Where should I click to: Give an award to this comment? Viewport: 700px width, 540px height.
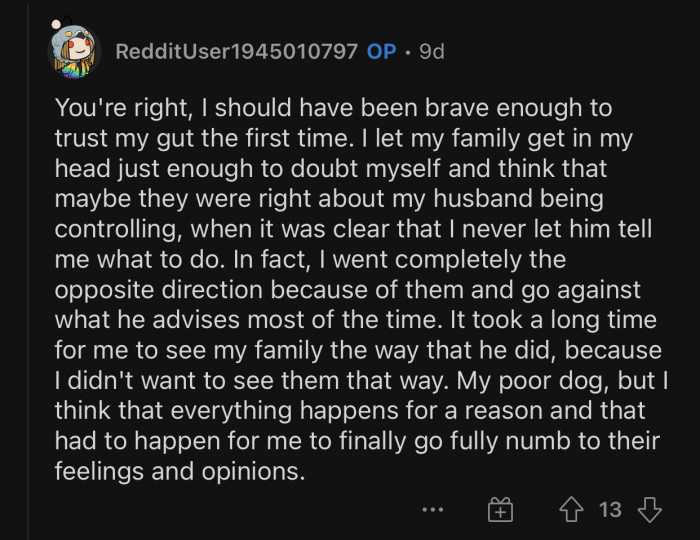500,510
